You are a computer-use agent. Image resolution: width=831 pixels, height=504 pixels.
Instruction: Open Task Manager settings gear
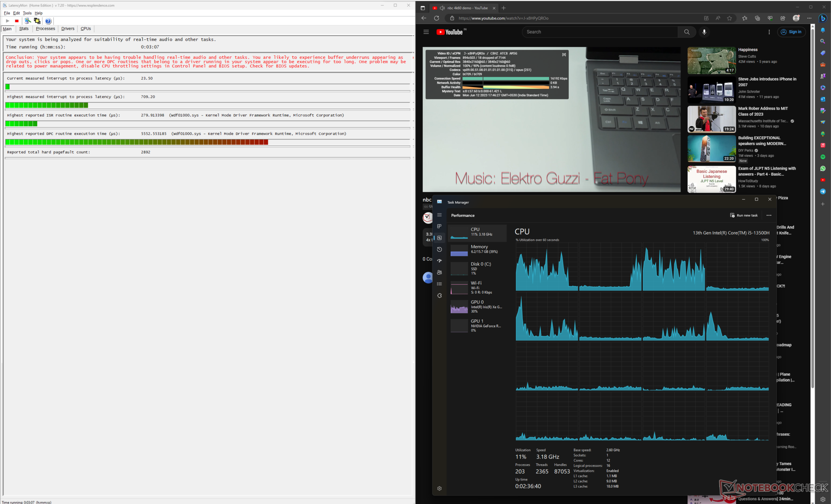pos(439,488)
